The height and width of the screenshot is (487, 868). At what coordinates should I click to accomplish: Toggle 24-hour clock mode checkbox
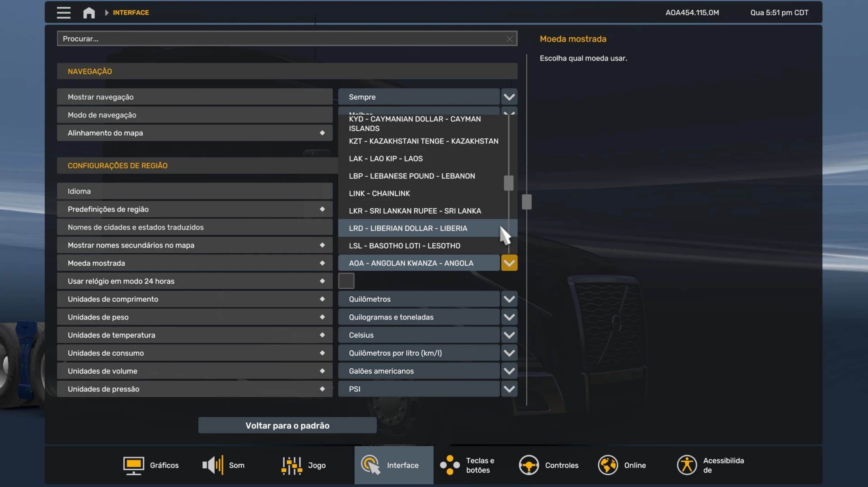click(x=346, y=281)
